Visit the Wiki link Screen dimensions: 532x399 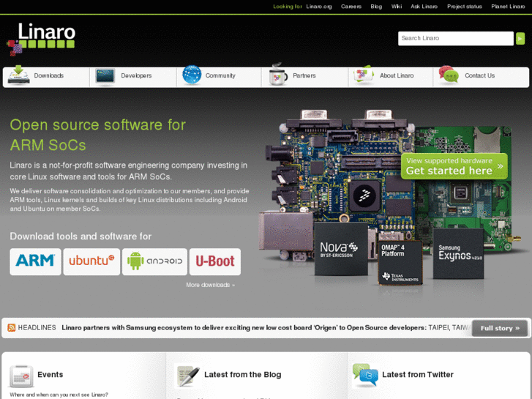(397, 7)
